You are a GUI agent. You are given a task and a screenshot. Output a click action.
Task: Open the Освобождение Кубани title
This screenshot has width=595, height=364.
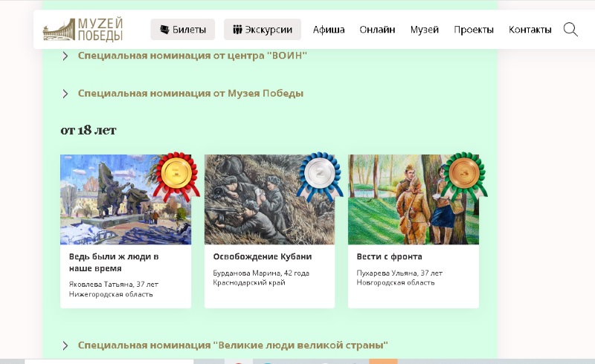[x=263, y=257]
